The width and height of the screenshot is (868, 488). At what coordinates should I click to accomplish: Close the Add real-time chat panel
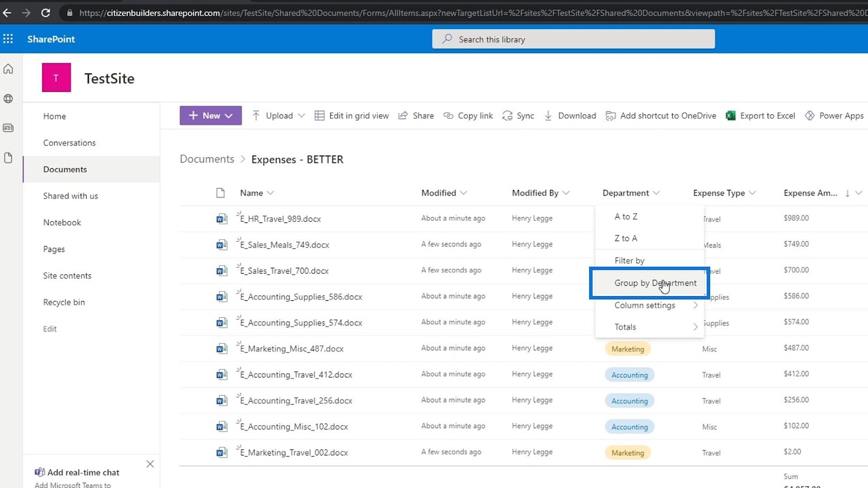150,464
